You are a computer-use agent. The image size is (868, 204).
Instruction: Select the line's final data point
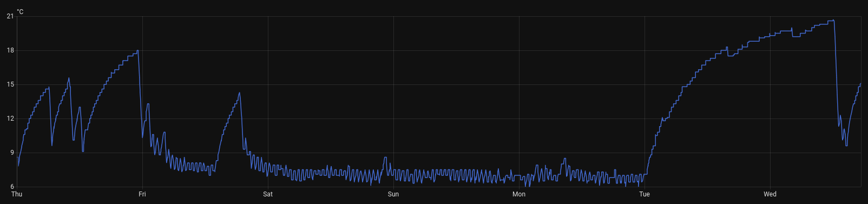[x=860, y=84]
